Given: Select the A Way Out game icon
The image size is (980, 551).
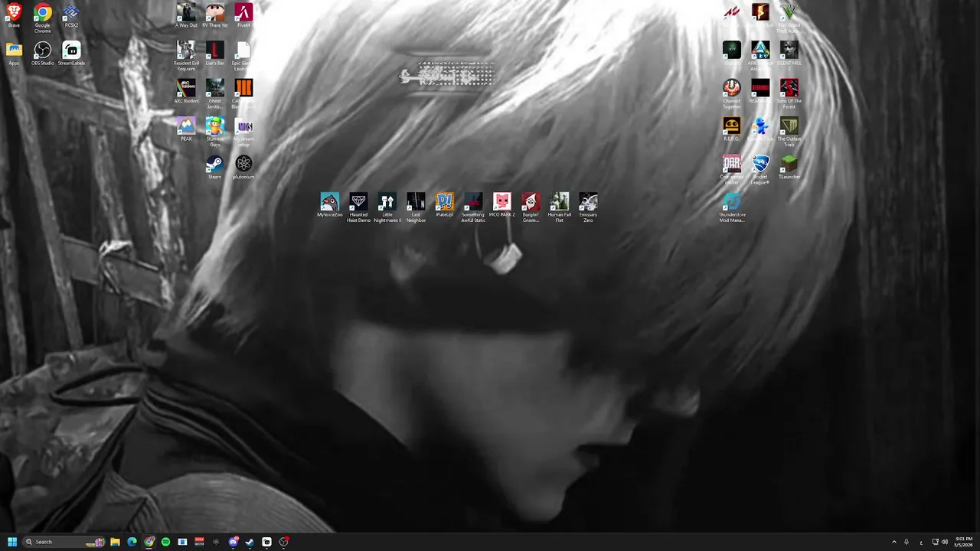Looking at the screenshot, I should pos(186,16).
